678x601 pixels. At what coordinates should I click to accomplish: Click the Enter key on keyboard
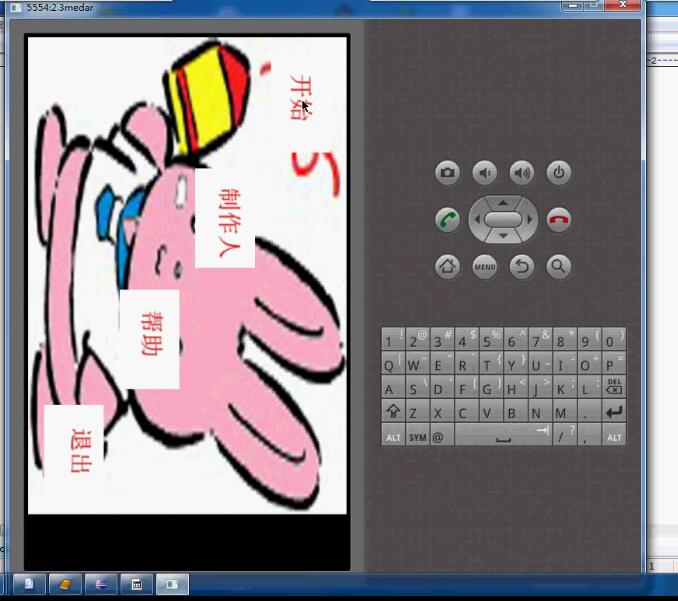pyautogui.click(x=614, y=411)
